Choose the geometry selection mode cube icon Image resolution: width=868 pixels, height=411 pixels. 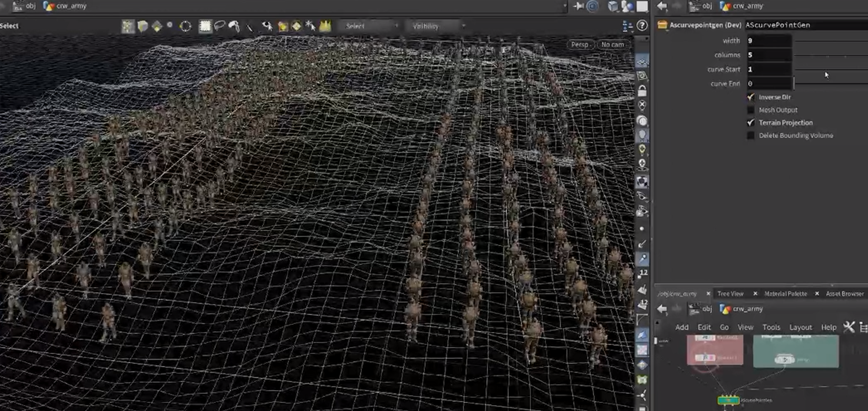[x=142, y=26]
